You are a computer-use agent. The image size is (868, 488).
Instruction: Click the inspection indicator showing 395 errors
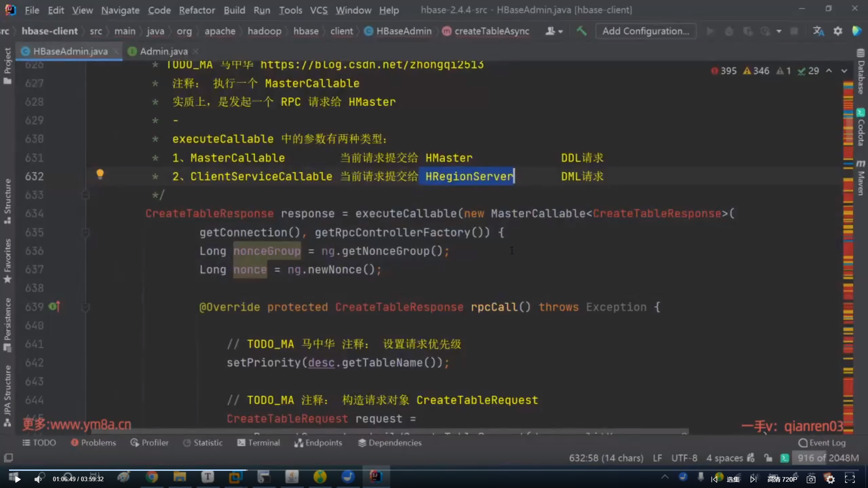[723, 70]
